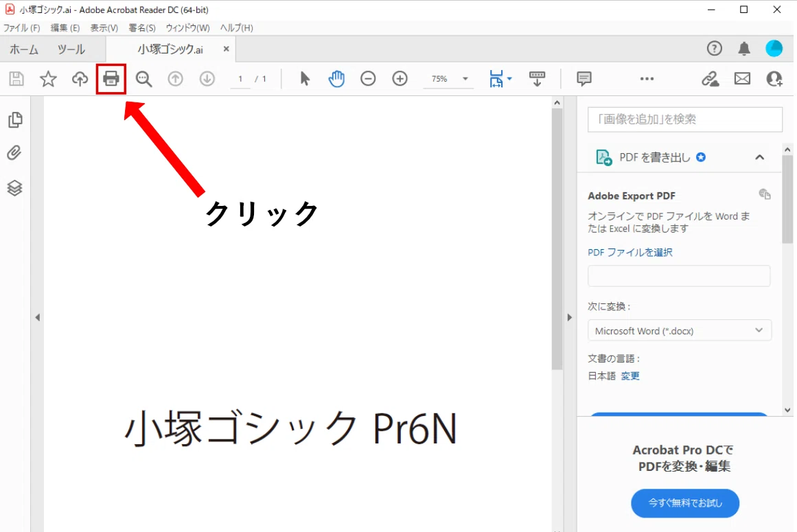
Task: Open the ヘルプ(H) menu
Action: [x=236, y=28]
